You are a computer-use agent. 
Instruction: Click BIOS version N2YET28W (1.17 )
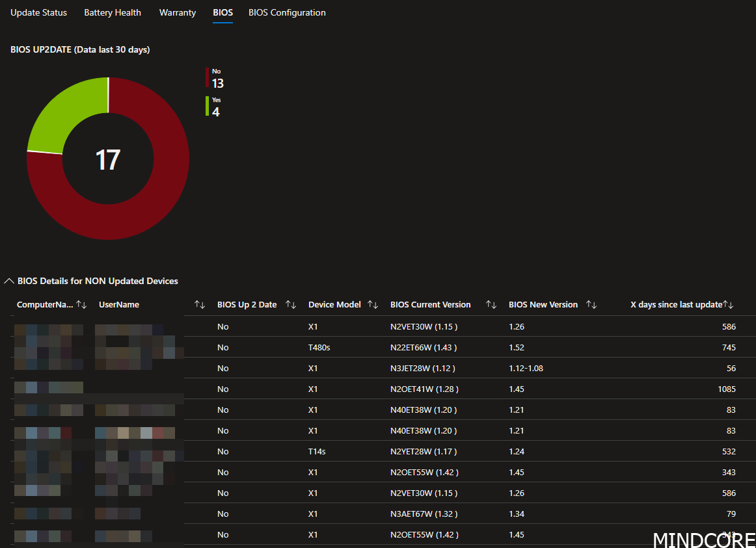pos(424,451)
